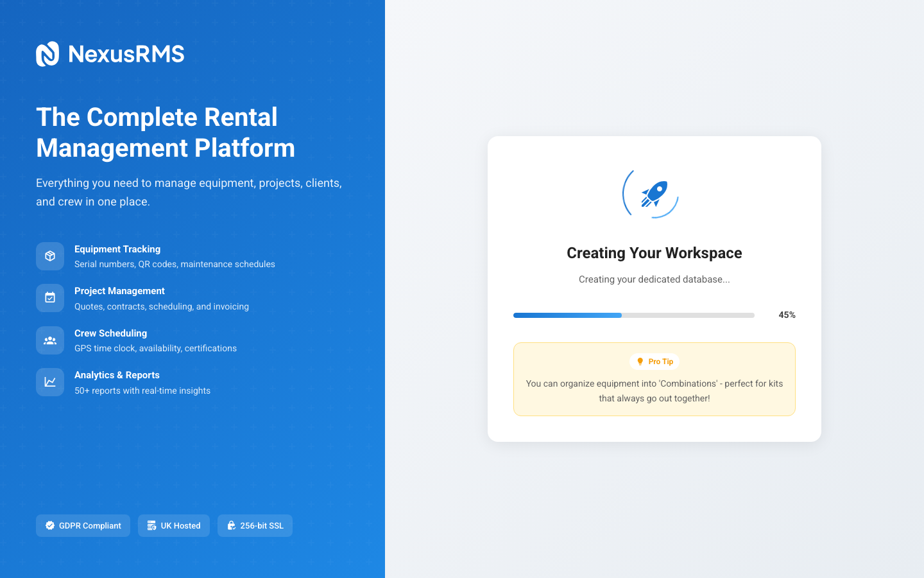Click the Crew Scheduling people icon
The image size is (924, 578).
coord(50,340)
